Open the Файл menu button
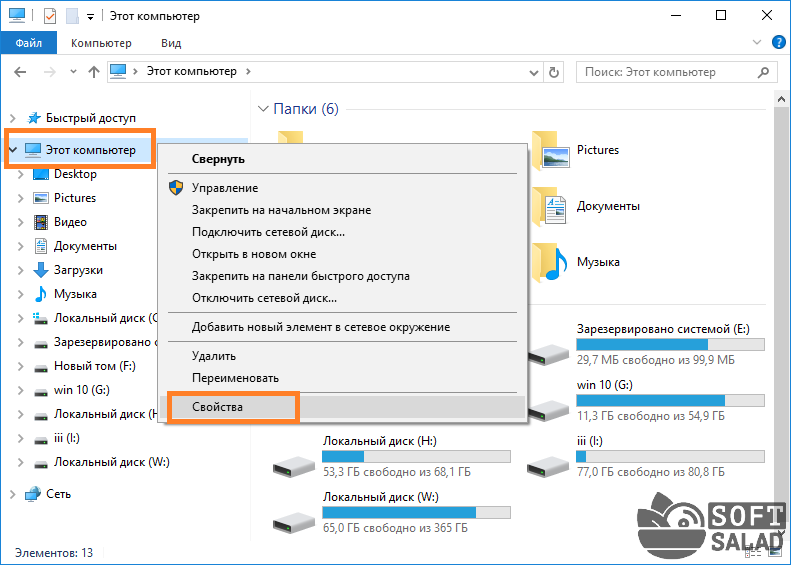Image resolution: width=791 pixels, height=565 pixels. pyautogui.click(x=29, y=43)
